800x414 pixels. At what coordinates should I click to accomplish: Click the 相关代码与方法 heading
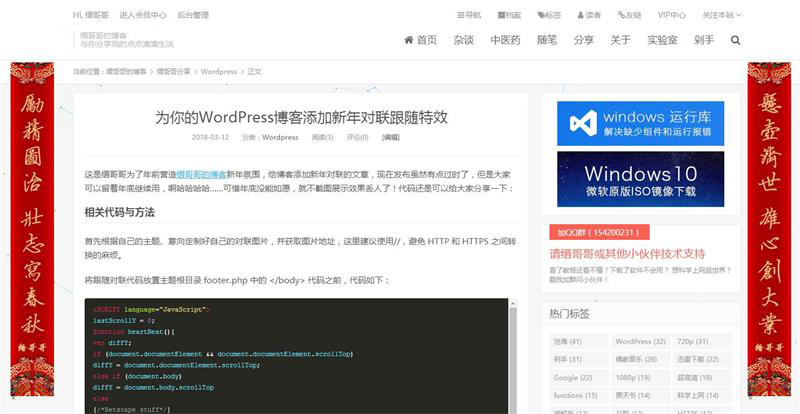[x=119, y=213]
